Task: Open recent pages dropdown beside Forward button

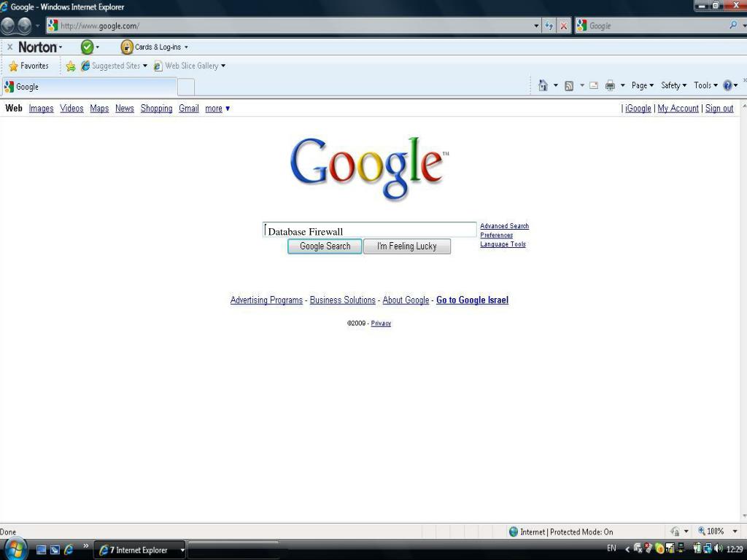Action: (38, 26)
